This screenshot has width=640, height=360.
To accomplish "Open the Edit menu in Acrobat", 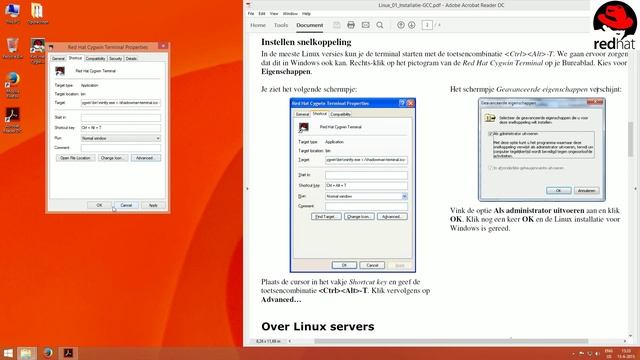I will [x=262, y=13].
